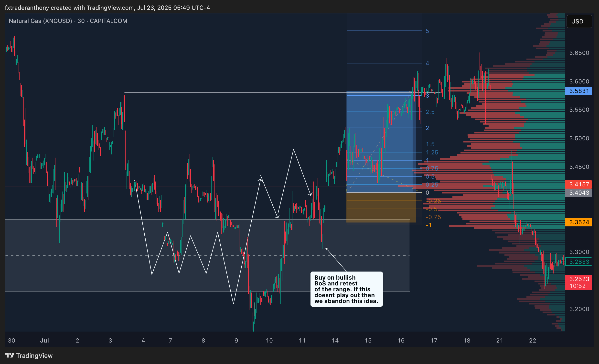Screen dimensions: 599x364
Task: Click the 3.5000 price axis value
Action: pyautogui.click(x=579, y=138)
